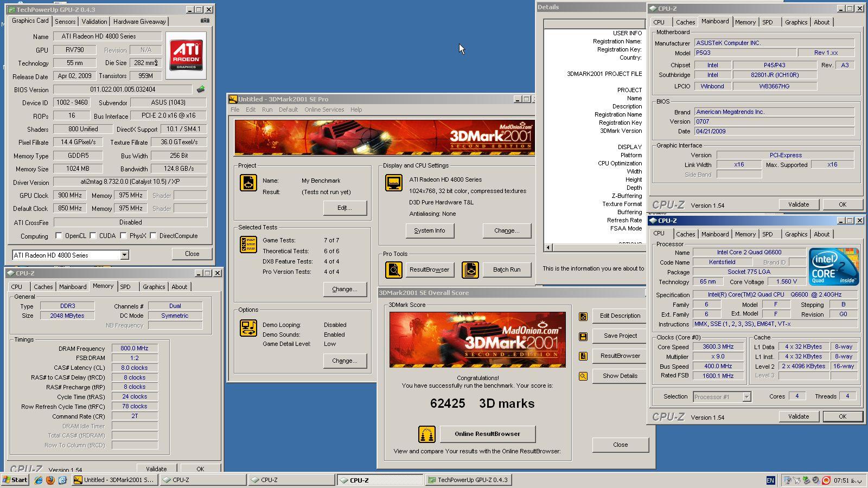Click the Batch Run button

click(x=507, y=269)
